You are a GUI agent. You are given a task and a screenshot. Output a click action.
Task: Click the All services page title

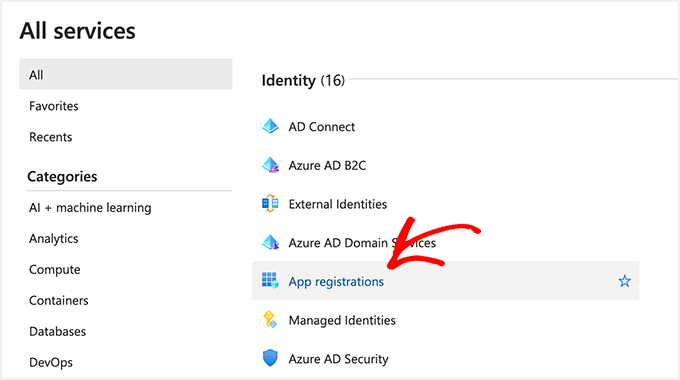(78, 31)
